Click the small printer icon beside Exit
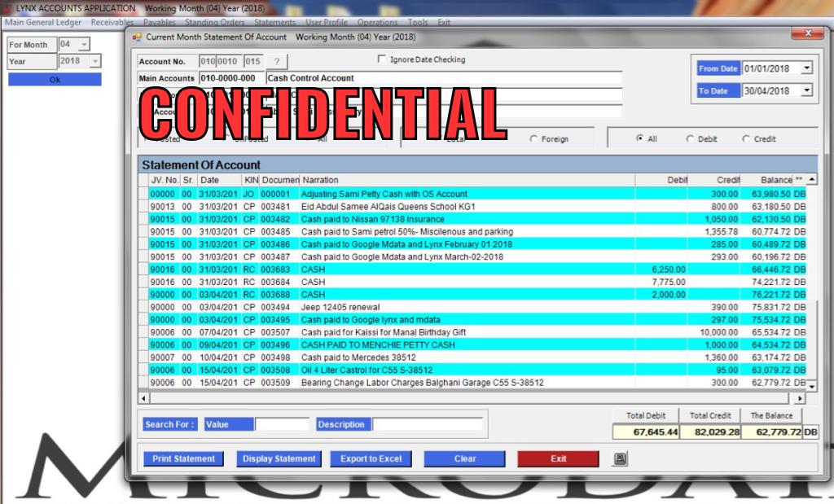The width and height of the screenshot is (834, 504). tap(620, 458)
